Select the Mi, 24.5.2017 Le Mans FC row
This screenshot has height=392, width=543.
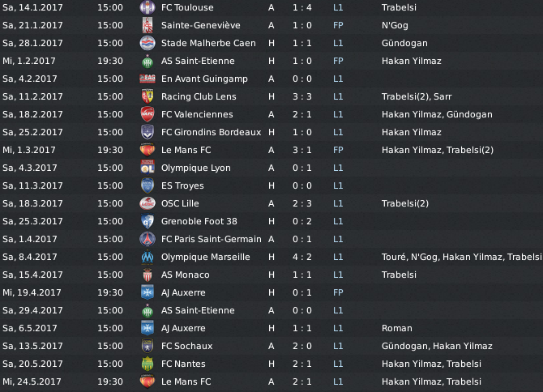coord(271,381)
